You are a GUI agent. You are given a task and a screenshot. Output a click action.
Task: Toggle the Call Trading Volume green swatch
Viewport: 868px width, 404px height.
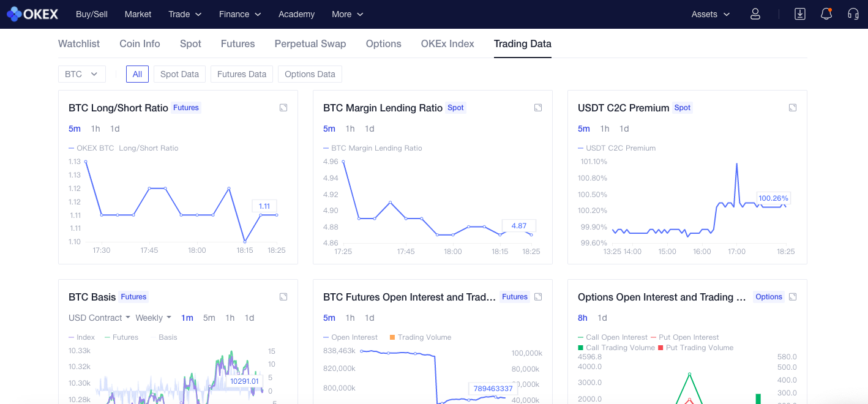tap(580, 348)
